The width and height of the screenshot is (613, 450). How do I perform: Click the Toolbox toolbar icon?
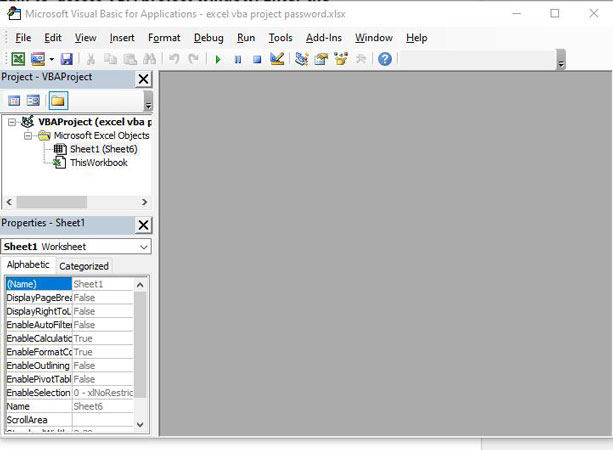click(360, 59)
